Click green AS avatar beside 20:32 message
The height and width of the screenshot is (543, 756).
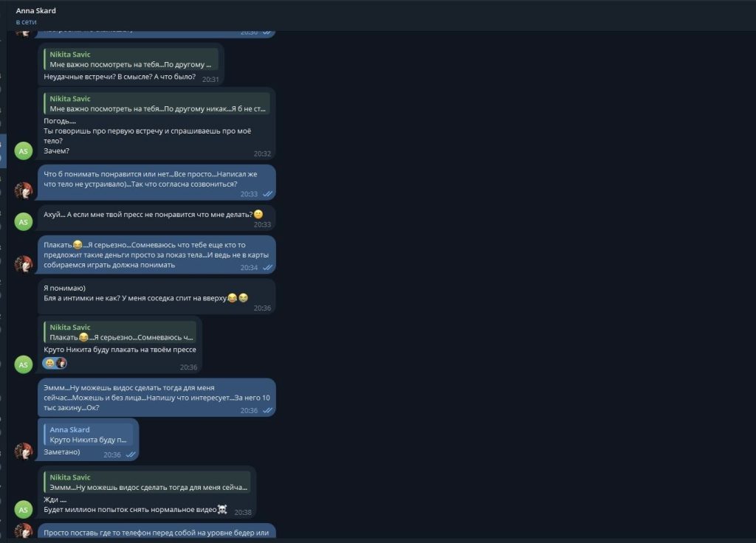point(23,151)
